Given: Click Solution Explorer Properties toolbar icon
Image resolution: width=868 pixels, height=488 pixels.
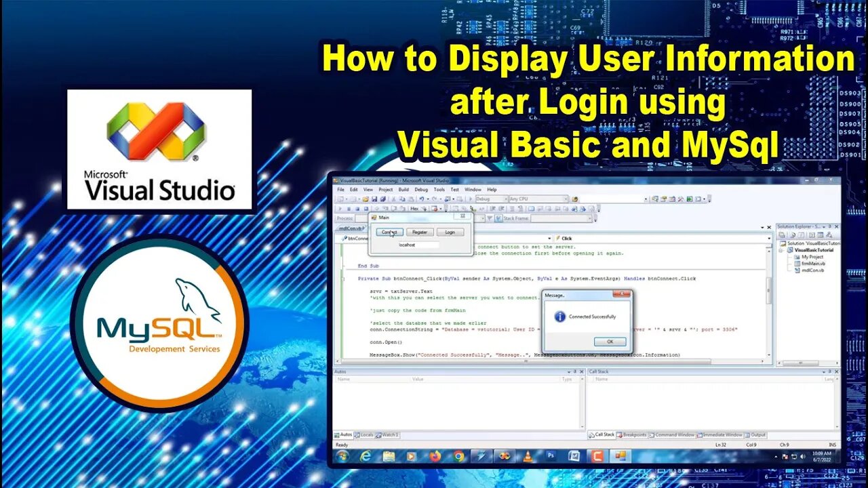Looking at the screenshot, I should tap(782, 235).
